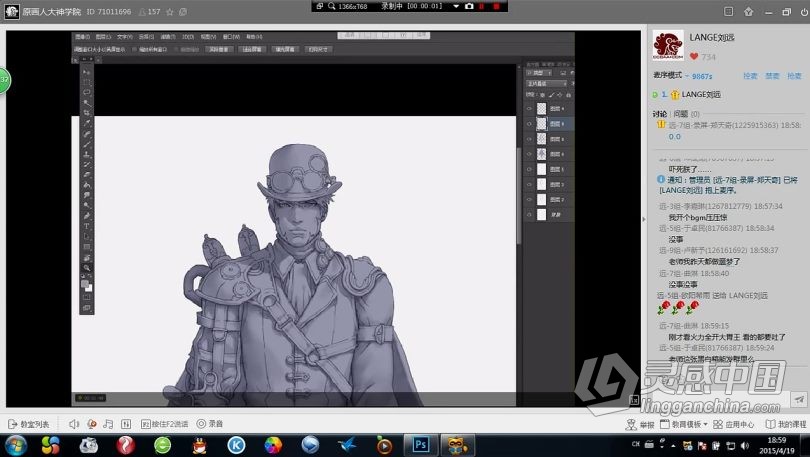
Task: Switch to the 问题 tab
Action: (680, 114)
